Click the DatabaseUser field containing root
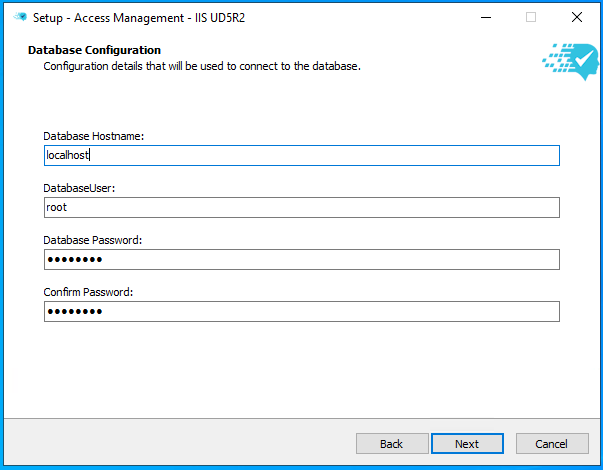Screen dimensions: 603x470 click(x=301, y=207)
